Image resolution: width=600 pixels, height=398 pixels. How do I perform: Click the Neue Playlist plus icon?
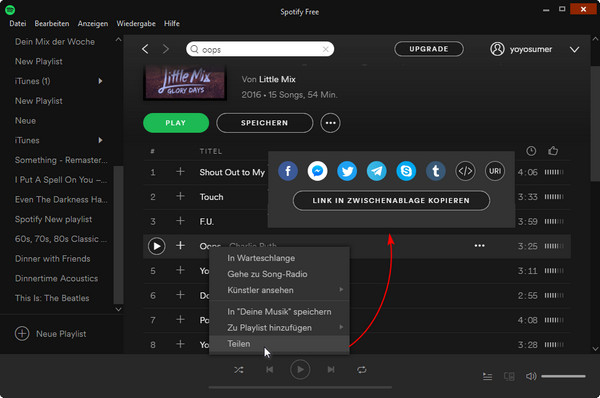22,333
